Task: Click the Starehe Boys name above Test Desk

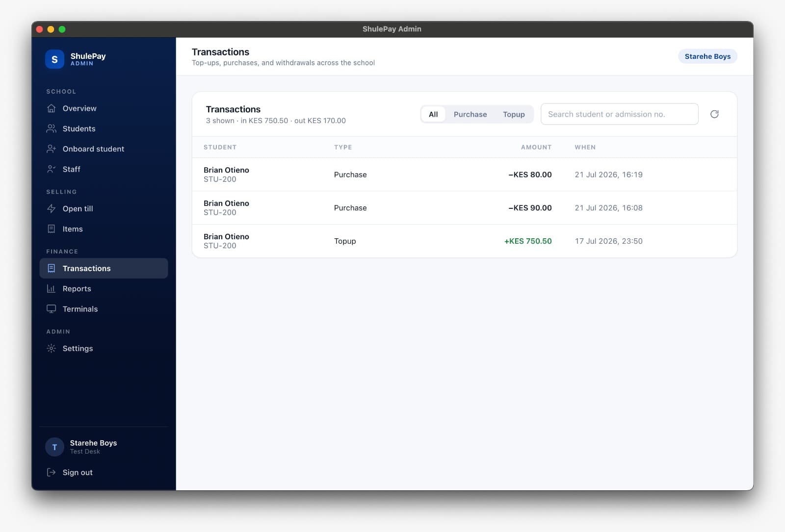Action: tap(93, 443)
